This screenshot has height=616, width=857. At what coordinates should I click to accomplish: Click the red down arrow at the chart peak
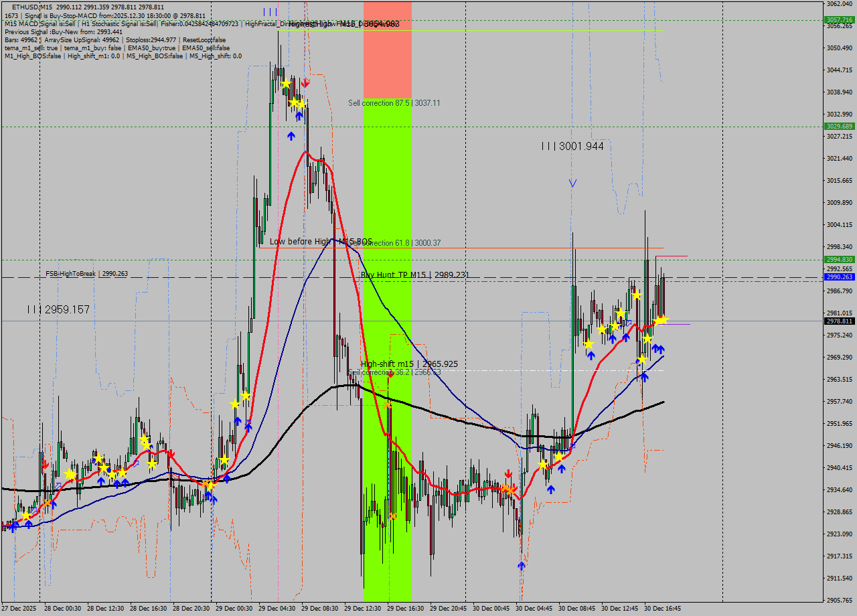[305, 82]
